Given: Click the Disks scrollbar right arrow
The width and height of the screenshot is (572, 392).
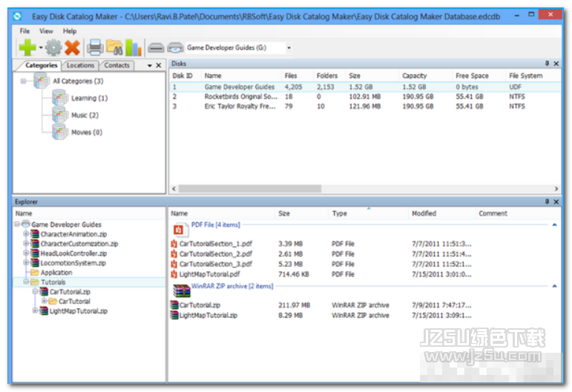Looking at the screenshot, I should click(x=556, y=189).
